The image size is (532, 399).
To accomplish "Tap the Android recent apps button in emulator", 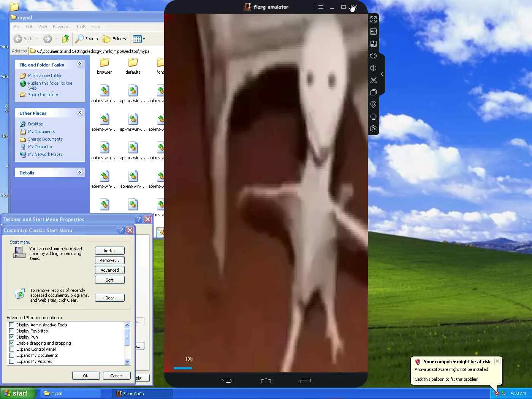I will (306, 380).
